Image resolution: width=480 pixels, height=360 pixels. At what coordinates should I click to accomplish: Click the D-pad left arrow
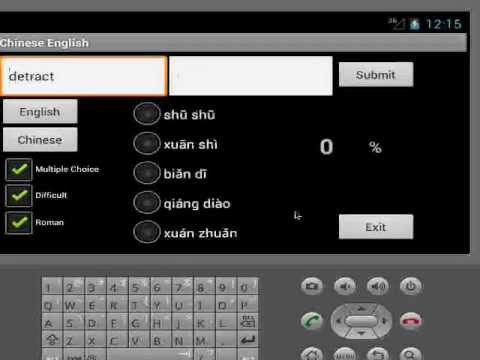click(x=338, y=321)
